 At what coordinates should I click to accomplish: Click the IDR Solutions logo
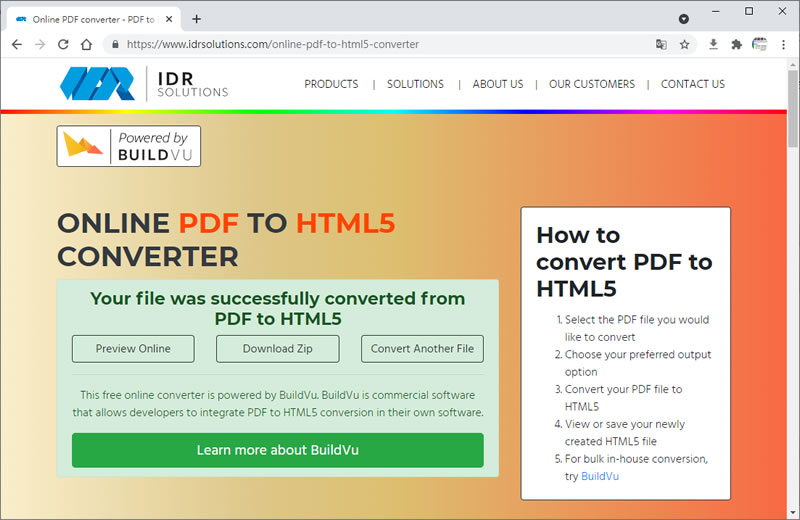[x=143, y=84]
